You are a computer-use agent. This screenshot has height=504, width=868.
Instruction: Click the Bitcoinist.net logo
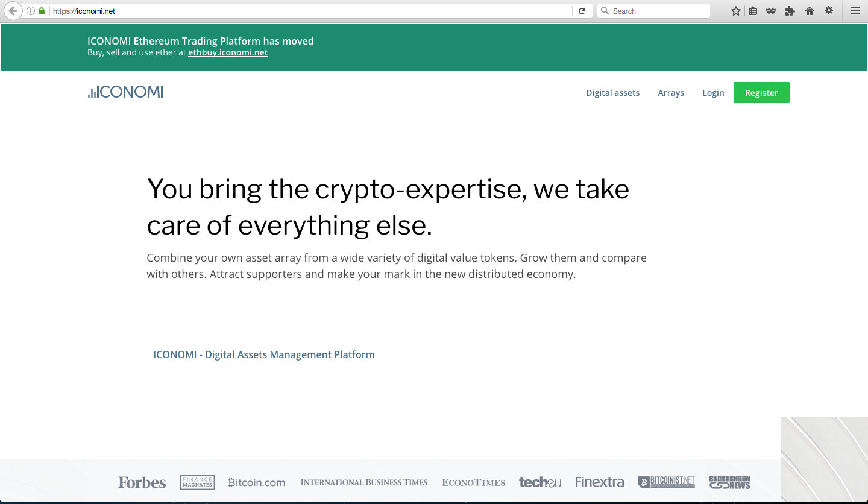click(666, 482)
